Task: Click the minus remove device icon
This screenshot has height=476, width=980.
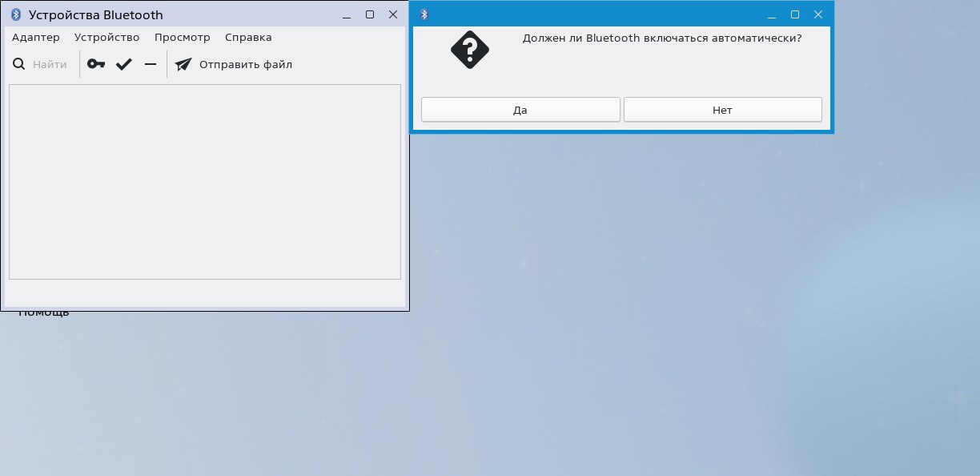Action: (151, 64)
